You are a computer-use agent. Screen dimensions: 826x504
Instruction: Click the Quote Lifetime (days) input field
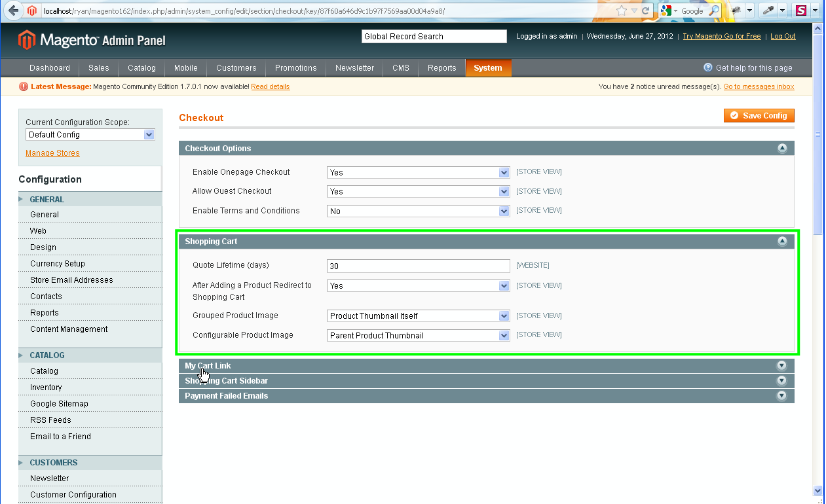pos(418,266)
